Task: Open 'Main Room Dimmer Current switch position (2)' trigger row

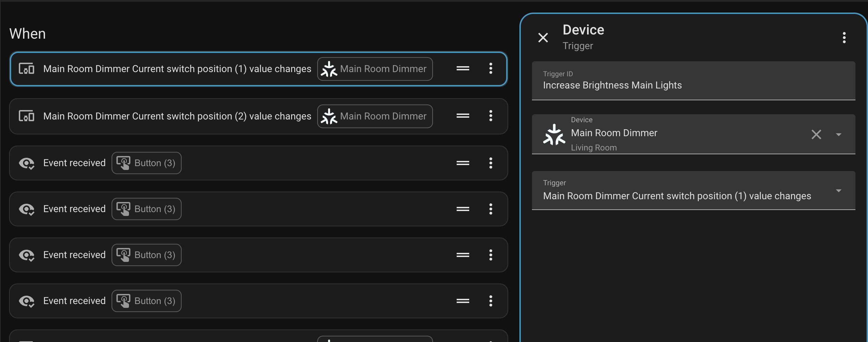Action: coord(258,116)
